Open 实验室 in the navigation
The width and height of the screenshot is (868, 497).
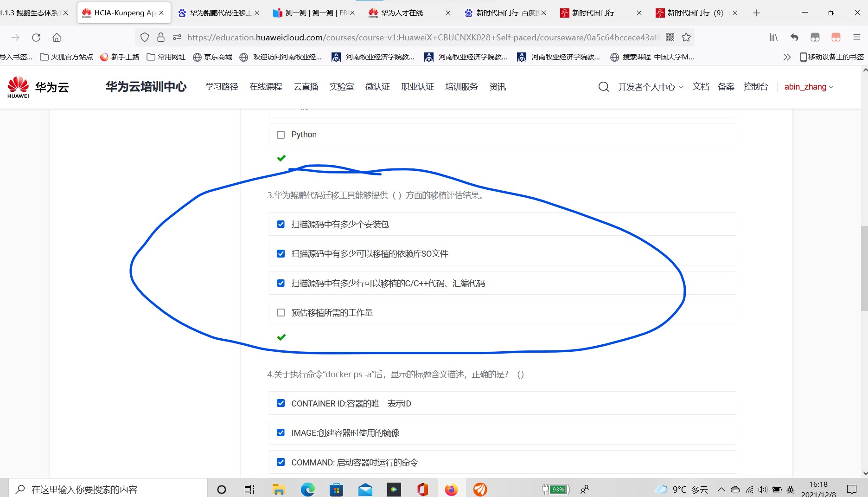point(341,87)
